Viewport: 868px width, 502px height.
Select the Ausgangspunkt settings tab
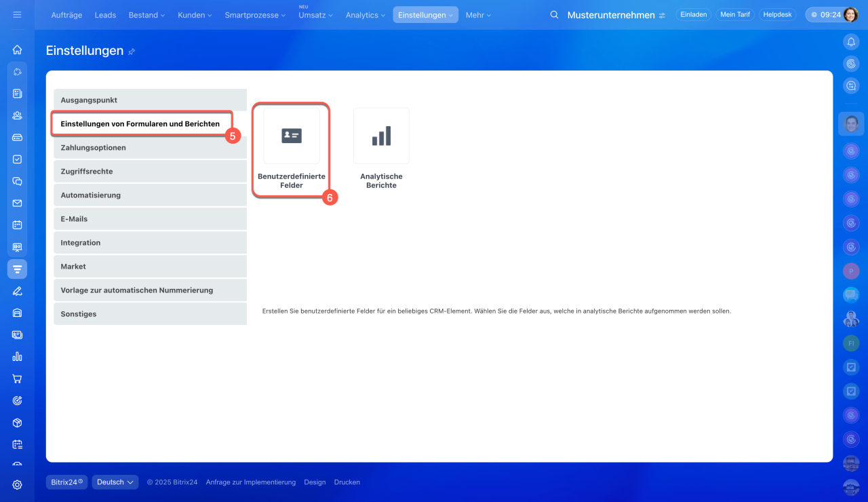point(150,100)
